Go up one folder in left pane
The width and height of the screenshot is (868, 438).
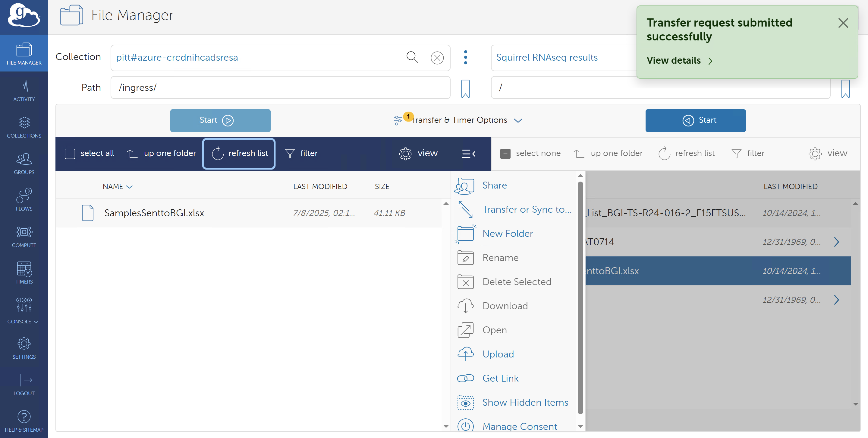pyautogui.click(x=162, y=154)
